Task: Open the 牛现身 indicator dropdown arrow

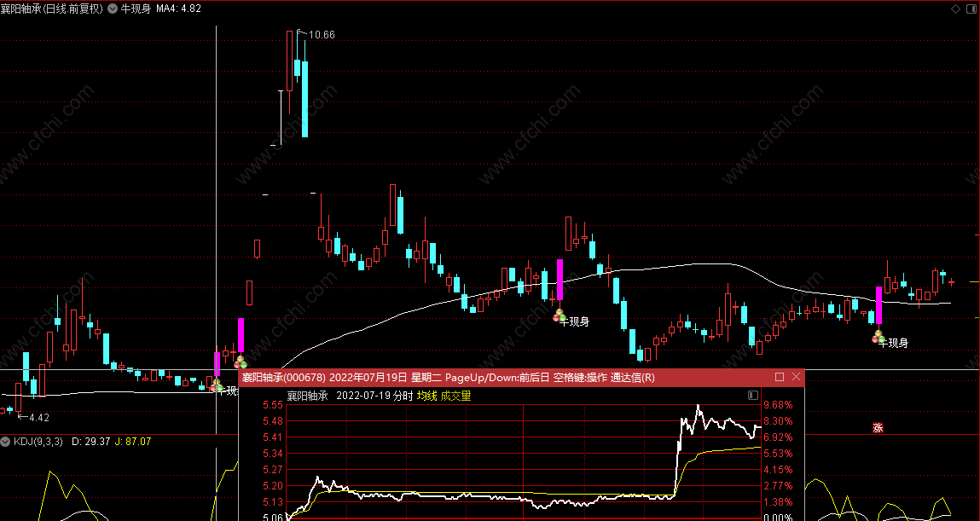Action: click(x=112, y=9)
